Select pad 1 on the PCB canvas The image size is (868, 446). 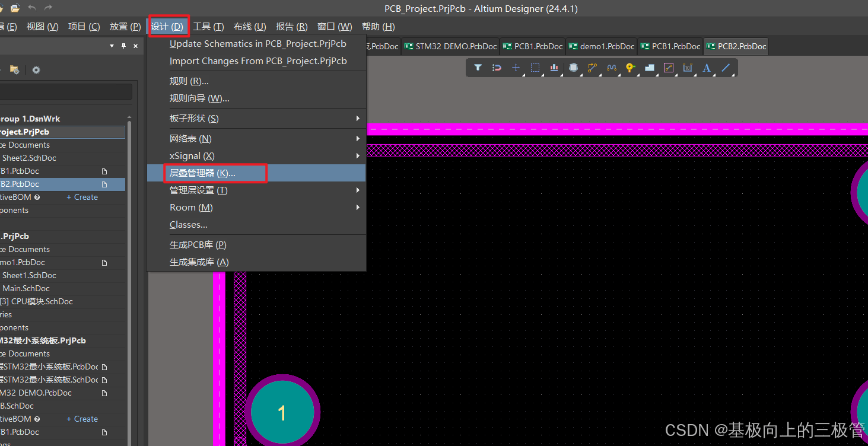click(282, 412)
